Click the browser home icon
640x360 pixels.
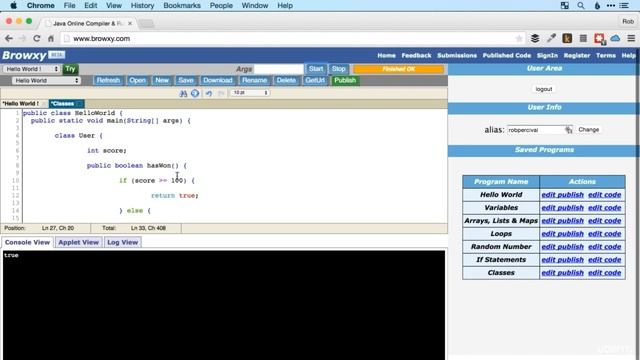[51, 38]
